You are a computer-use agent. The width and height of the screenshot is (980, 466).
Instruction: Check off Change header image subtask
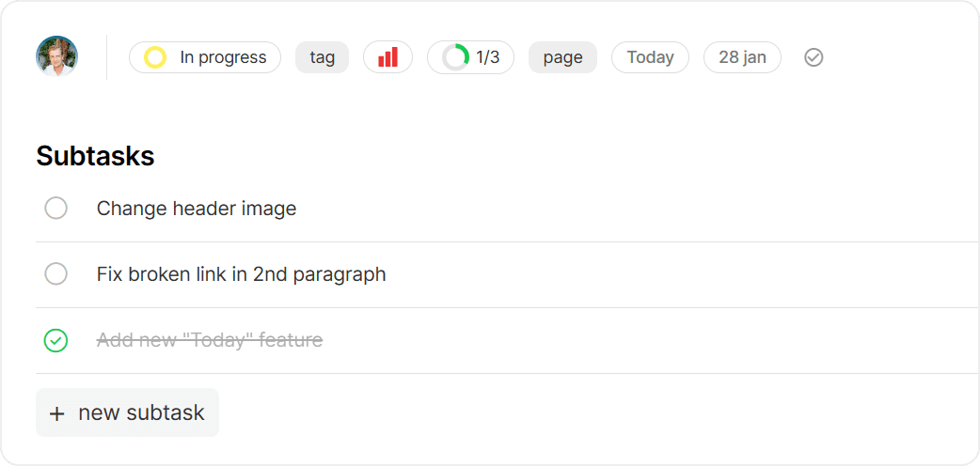point(55,208)
